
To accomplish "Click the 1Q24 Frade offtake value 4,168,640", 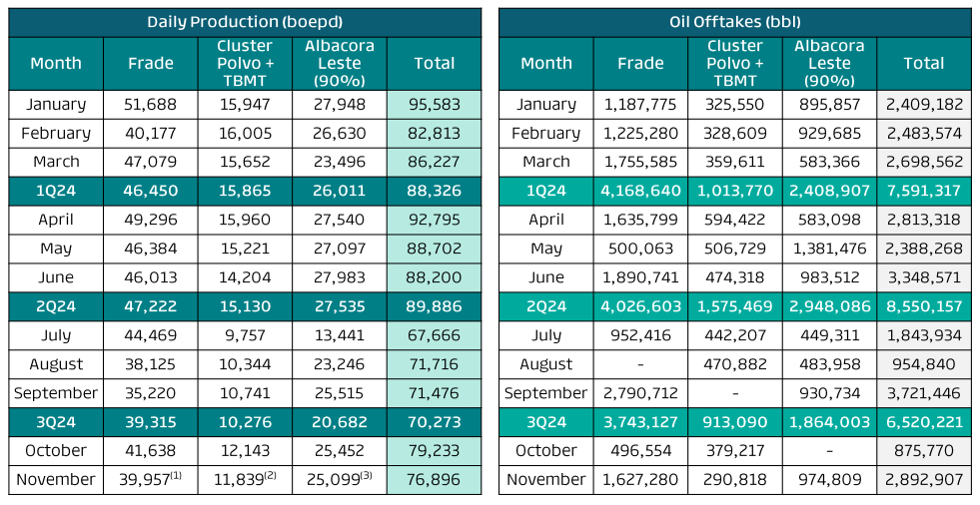I will pos(640,191).
